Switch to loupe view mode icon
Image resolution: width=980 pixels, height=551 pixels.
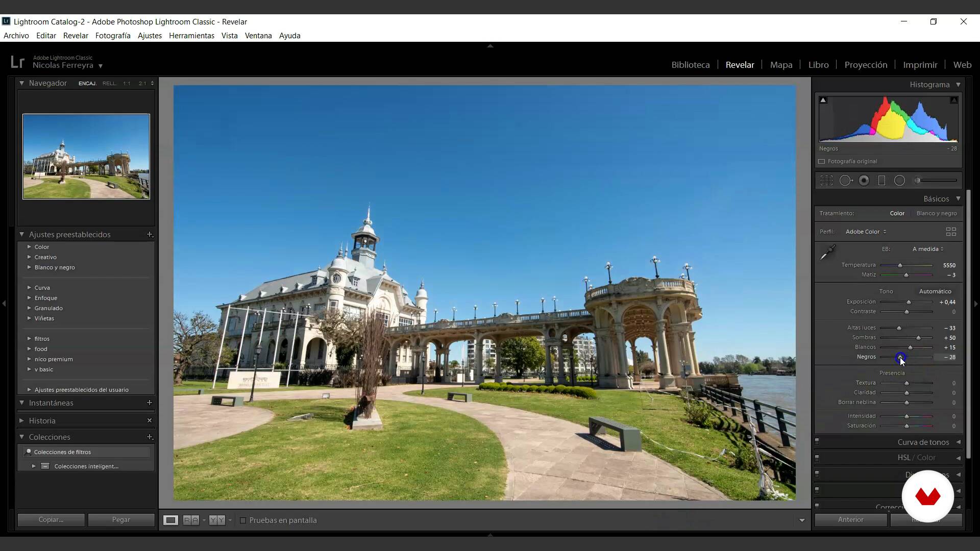[170, 520]
